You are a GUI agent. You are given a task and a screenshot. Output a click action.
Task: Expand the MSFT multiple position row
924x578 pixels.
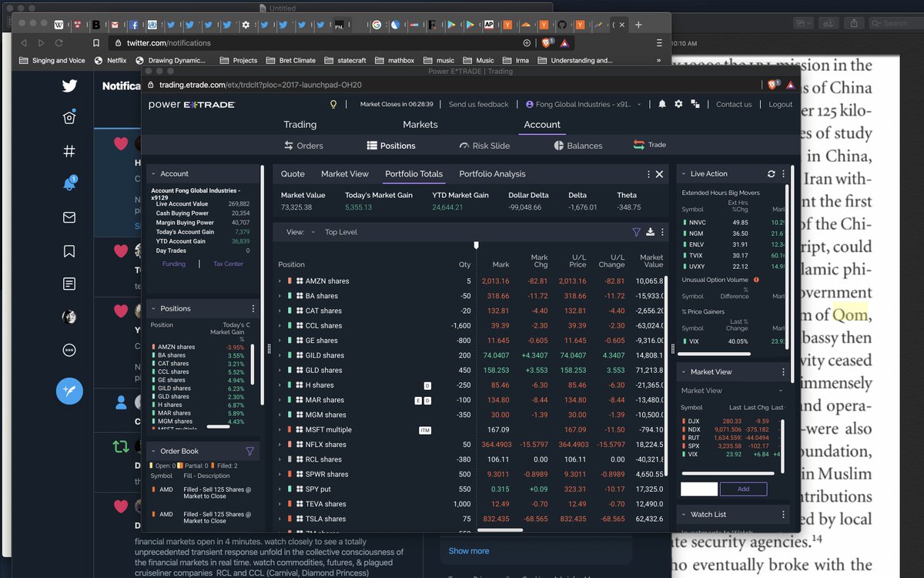[280, 430]
